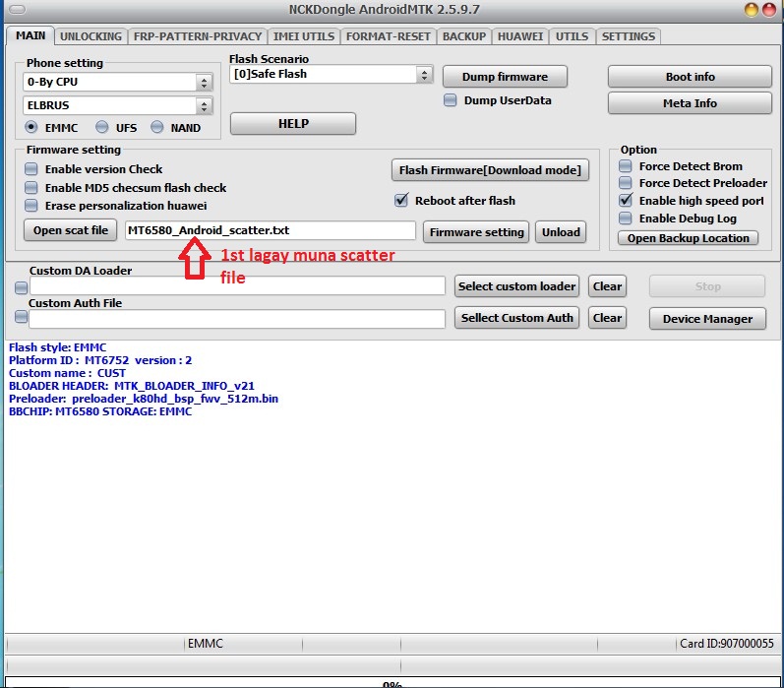
Task: Click Unload to remove scatter file
Action: coord(561,232)
